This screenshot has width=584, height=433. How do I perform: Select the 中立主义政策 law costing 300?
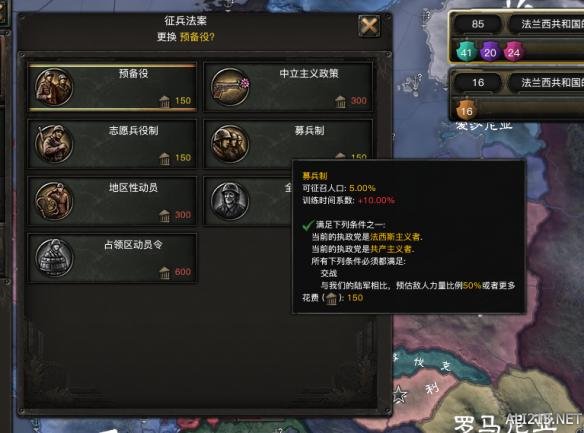288,87
